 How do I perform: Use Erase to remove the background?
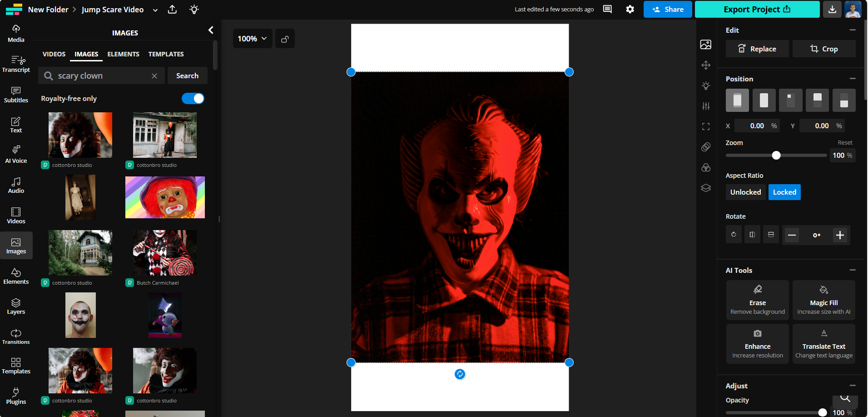[x=757, y=300]
